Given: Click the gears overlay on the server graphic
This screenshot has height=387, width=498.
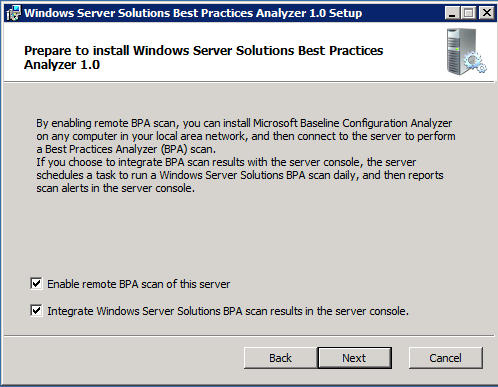Looking at the screenshot, I should pos(476,62).
